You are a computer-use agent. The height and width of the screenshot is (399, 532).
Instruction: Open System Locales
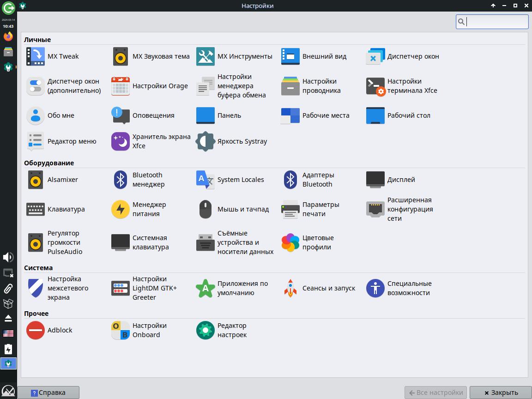(230, 180)
